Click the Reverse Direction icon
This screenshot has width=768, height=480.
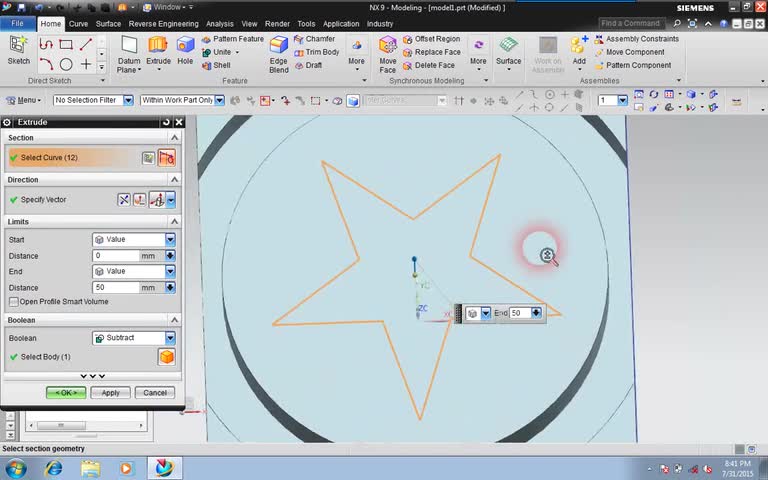[x=125, y=200]
